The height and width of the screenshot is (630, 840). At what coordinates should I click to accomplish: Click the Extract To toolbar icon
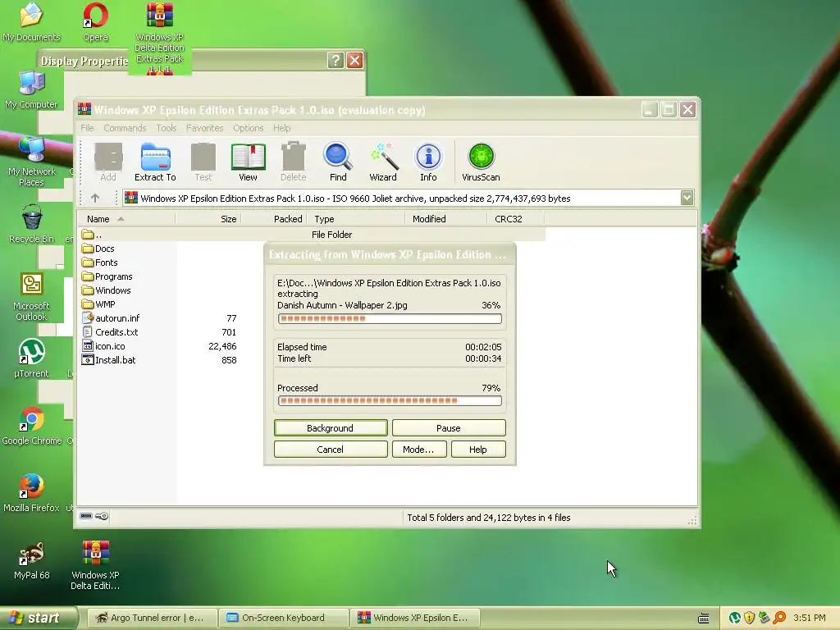[x=155, y=162]
